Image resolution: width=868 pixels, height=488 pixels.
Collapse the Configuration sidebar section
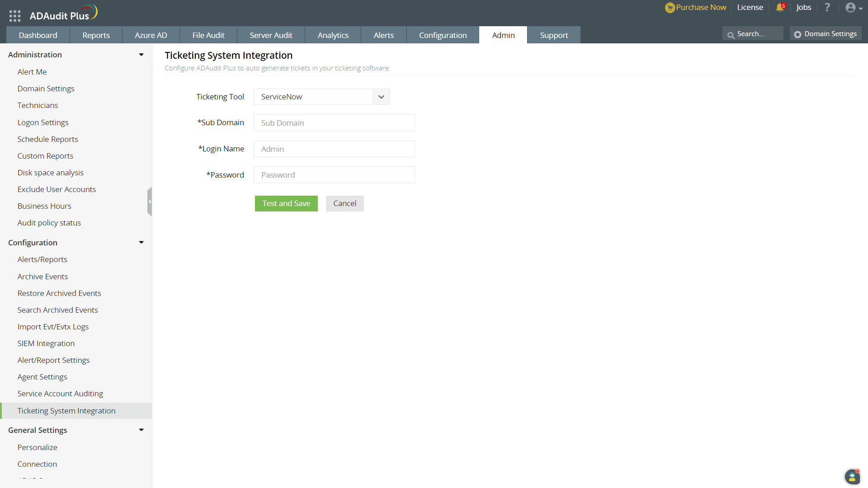coord(141,243)
